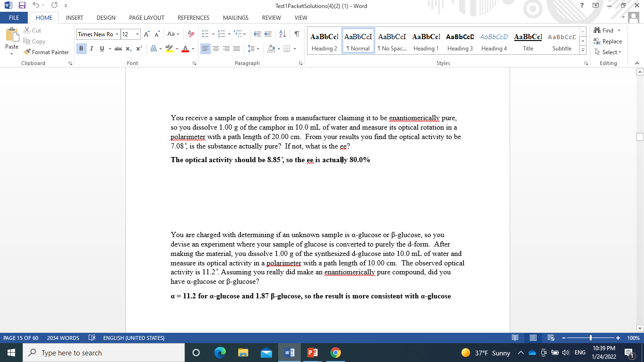The width and height of the screenshot is (644, 362).
Task: Open the Select dropdown in Editing
Action: click(608, 52)
